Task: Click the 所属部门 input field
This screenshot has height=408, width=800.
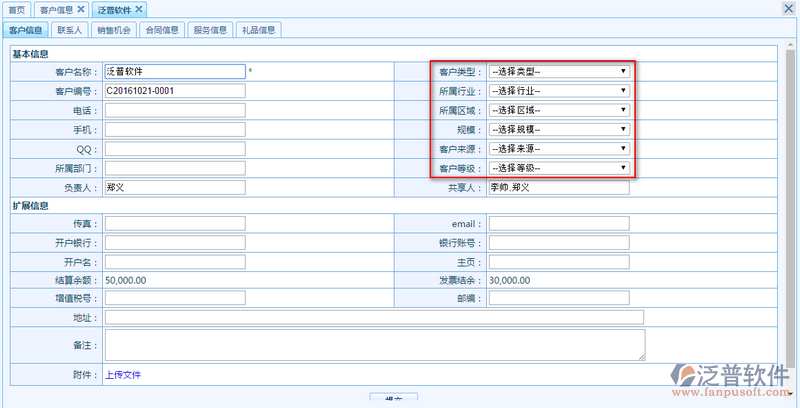Action: [x=175, y=168]
